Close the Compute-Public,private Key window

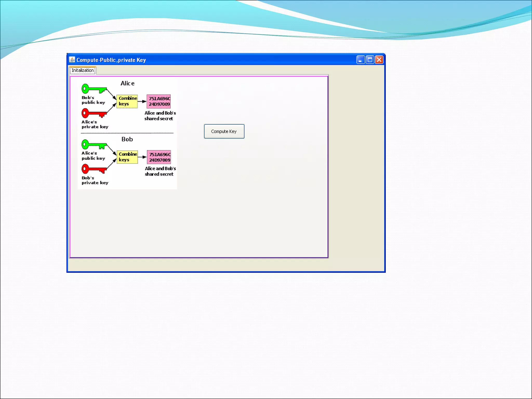379,60
